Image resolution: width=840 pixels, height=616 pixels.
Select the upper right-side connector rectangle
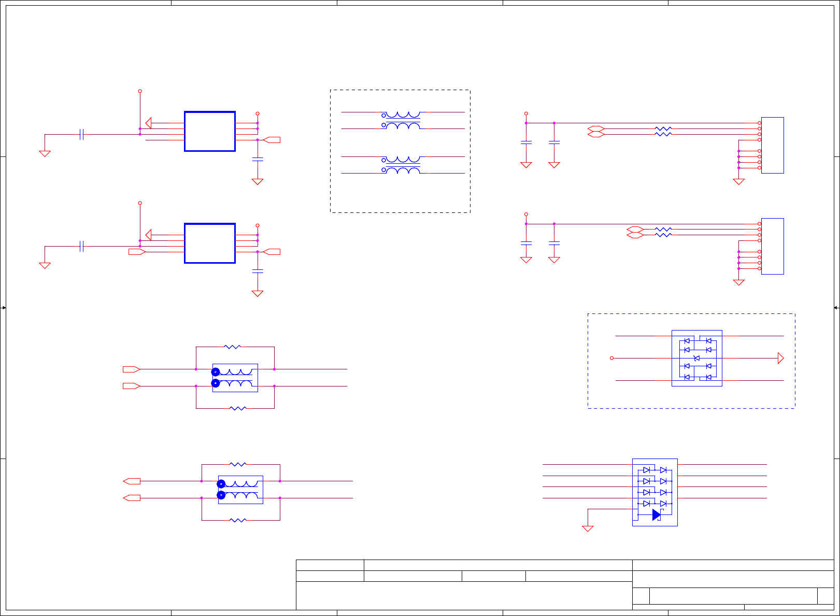pos(772,145)
